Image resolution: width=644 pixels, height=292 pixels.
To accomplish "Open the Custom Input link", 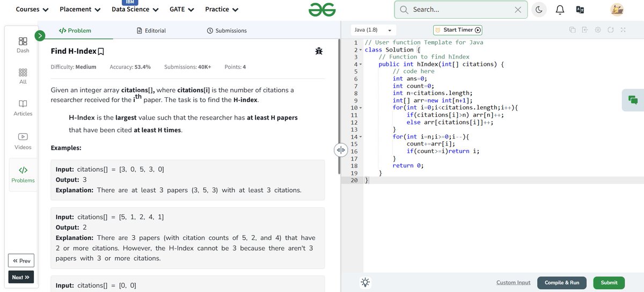I will pyautogui.click(x=513, y=282).
